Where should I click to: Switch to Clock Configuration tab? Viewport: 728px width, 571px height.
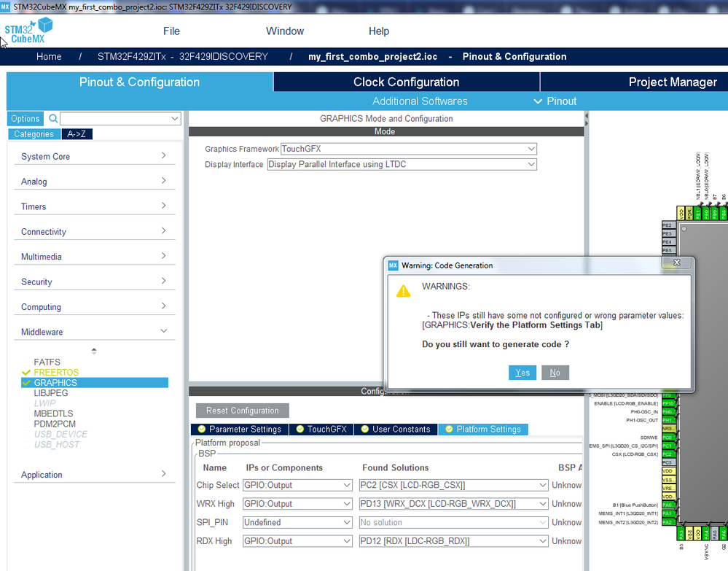tap(406, 82)
